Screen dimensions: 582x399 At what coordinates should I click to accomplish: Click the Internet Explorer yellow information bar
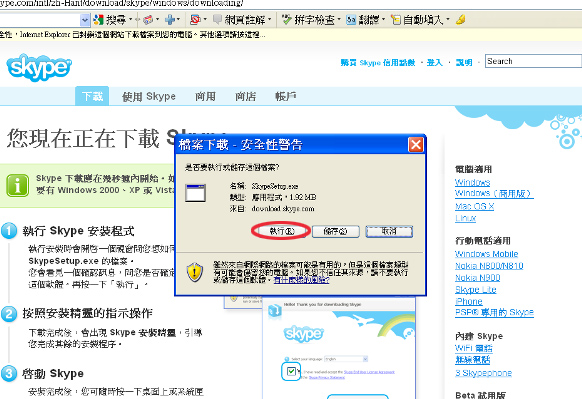(x=291, y=35)
